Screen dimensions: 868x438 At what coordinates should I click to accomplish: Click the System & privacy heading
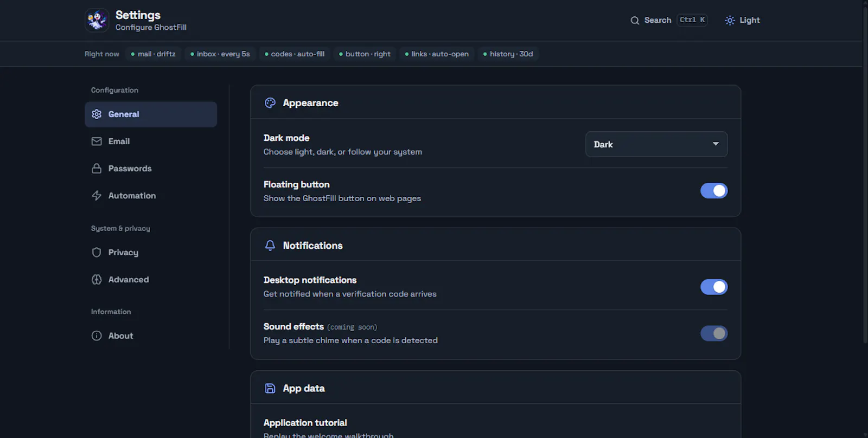[120, 228]
